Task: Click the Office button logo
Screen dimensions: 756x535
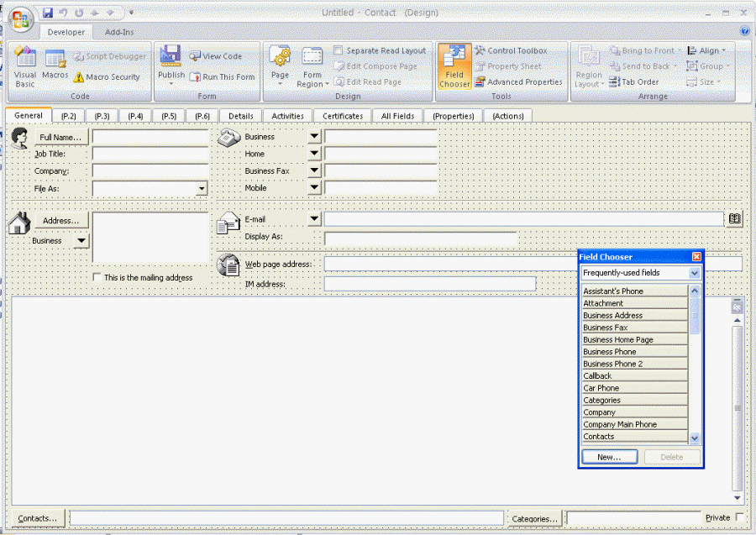Action: 20,19
